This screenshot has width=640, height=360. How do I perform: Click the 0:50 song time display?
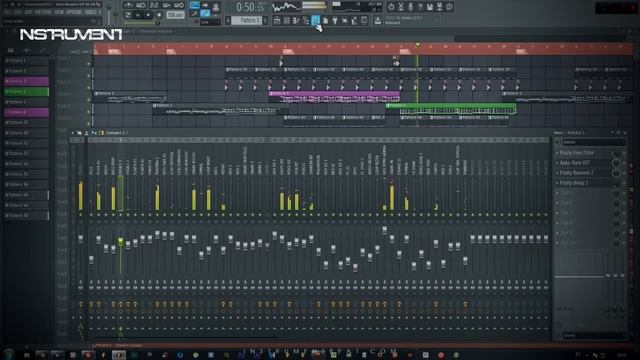pos(250,7)
